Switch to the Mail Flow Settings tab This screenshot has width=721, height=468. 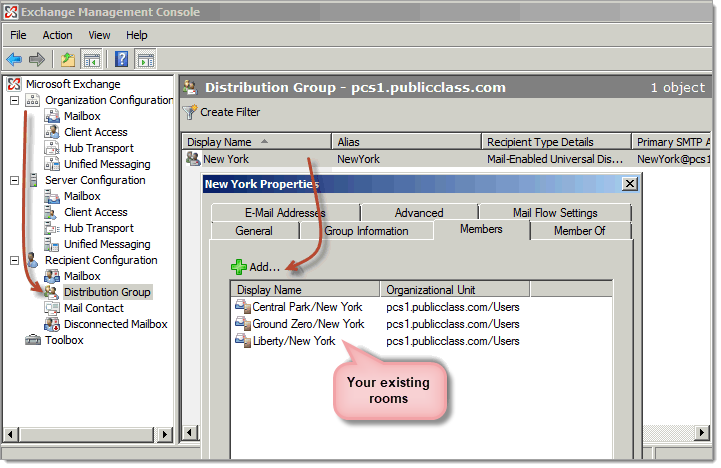554,213
